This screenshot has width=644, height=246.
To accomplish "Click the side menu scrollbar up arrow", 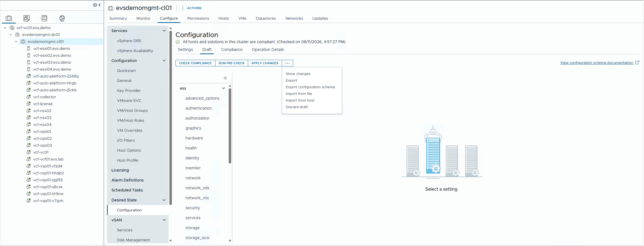I will [170, 28].
